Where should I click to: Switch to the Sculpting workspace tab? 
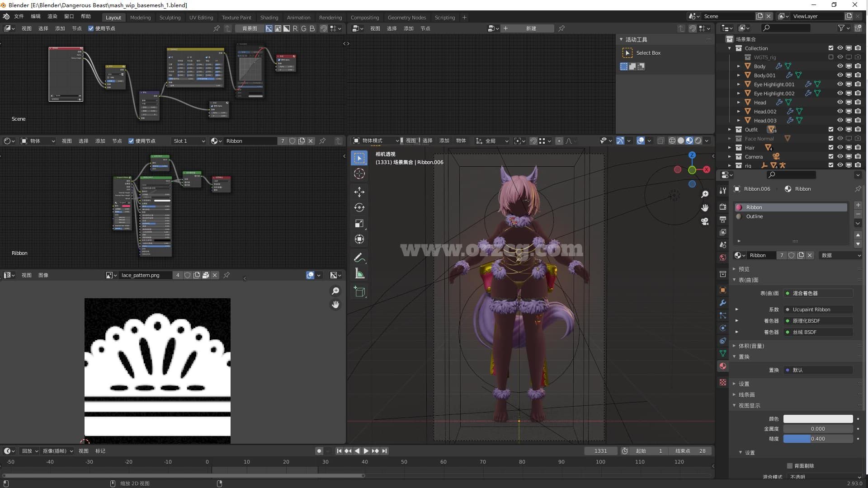coord(170,18)
